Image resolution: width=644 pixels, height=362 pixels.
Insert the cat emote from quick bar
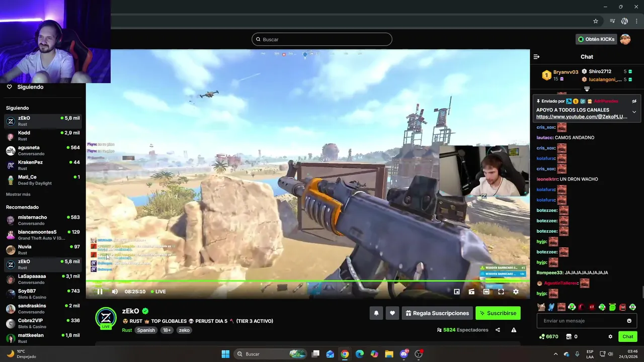pos(541,307)
